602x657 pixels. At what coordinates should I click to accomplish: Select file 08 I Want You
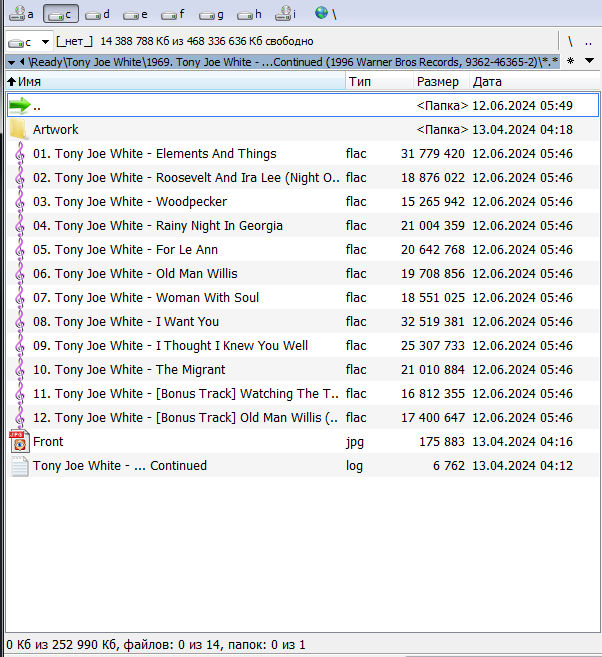click(303, 322)
